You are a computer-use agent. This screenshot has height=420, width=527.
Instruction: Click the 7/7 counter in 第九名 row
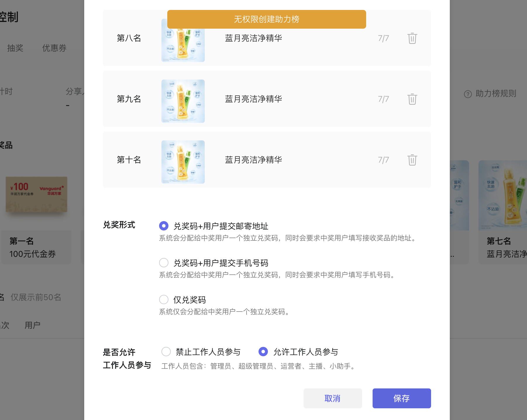click(383, 99)
